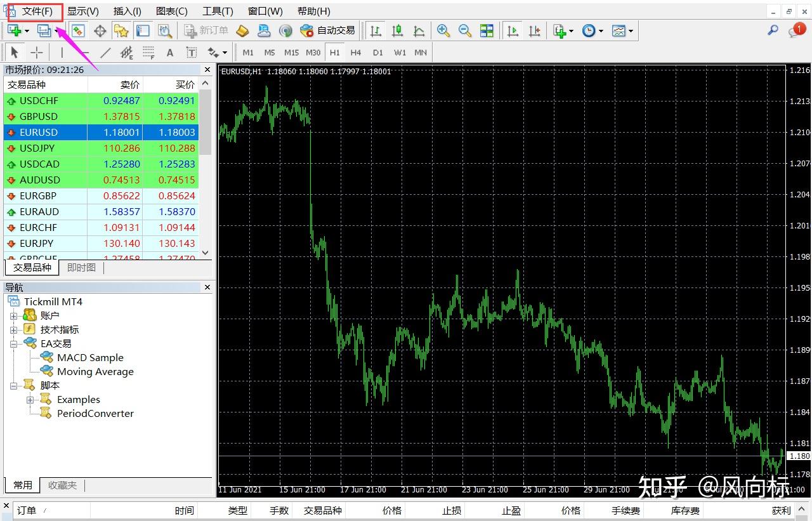Open the 插入(I) menu
812x521 pixels.
128,11
